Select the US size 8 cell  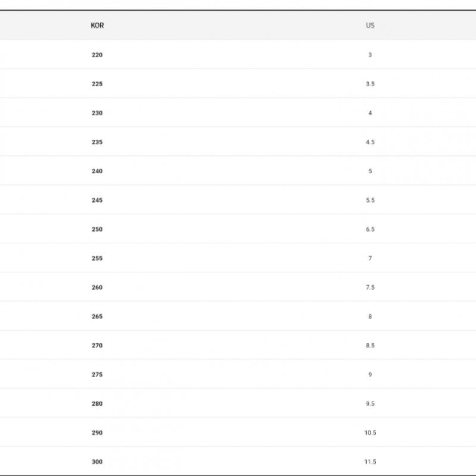coord(370,317)
